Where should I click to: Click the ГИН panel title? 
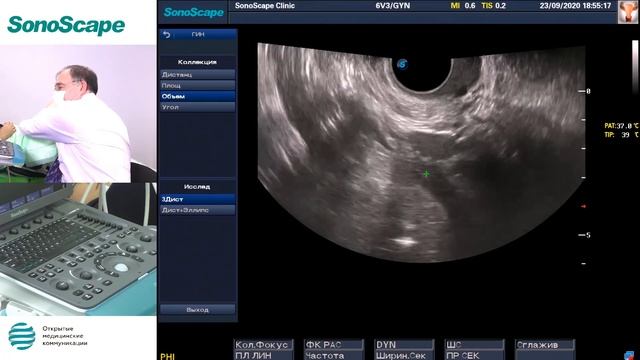(x=198, y=35)
